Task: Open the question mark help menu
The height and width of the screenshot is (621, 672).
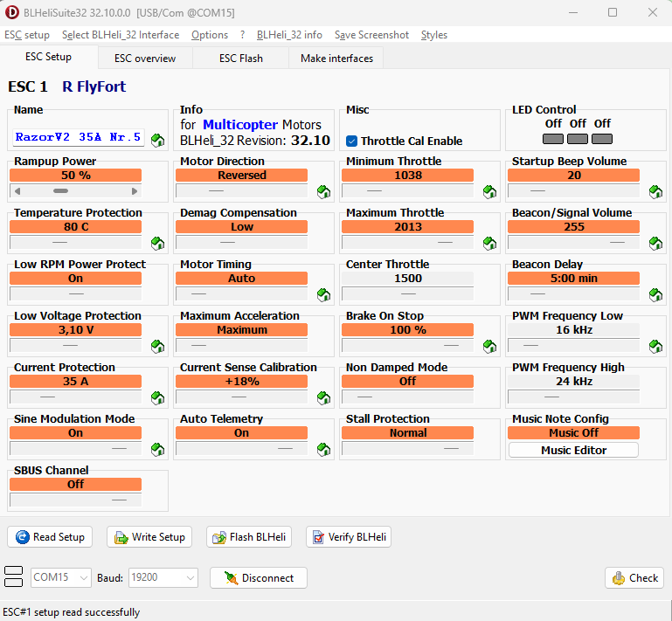Action: [243, 35]
